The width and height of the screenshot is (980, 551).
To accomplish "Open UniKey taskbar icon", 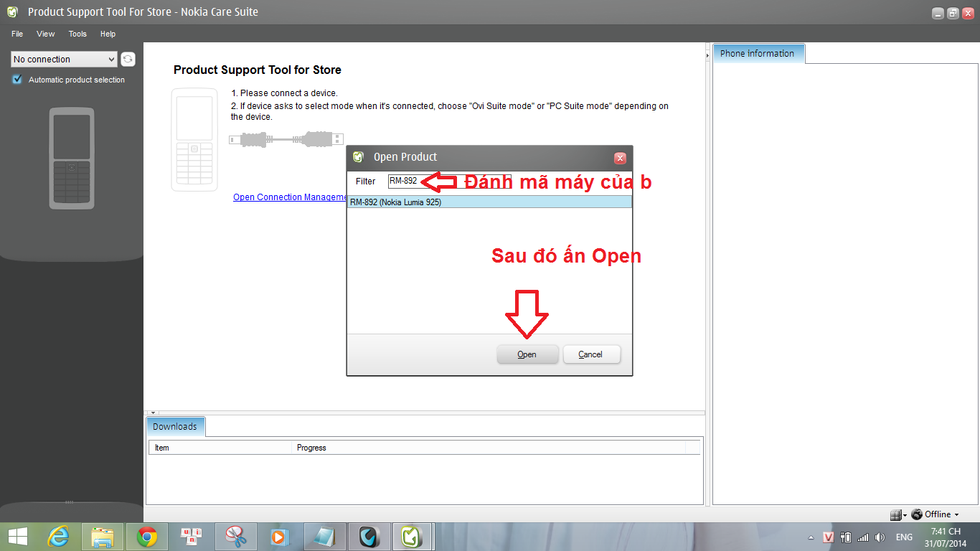I will click(192, 536).
